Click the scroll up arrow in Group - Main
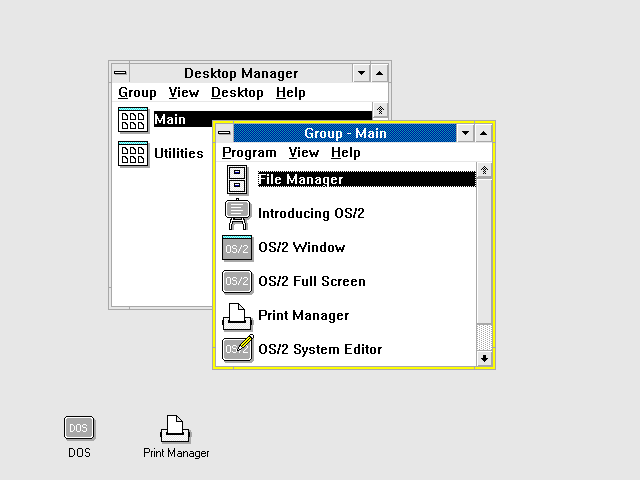Screen dimensions: 640x480 click(484, 170)
